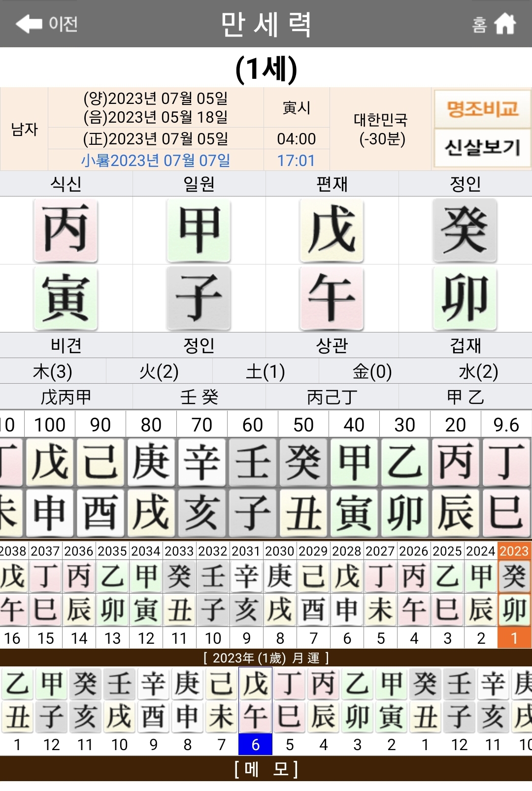The image size is (532, 791).
Task: Tap the 小暑 solar term date line
Action: (x=156, y=161)
